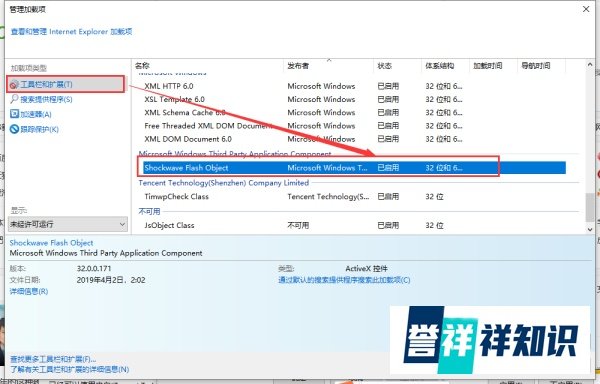This screenshot has height=384, width=600.
Task: Open the Show (显示) dropdown
Action: (68, 224)
